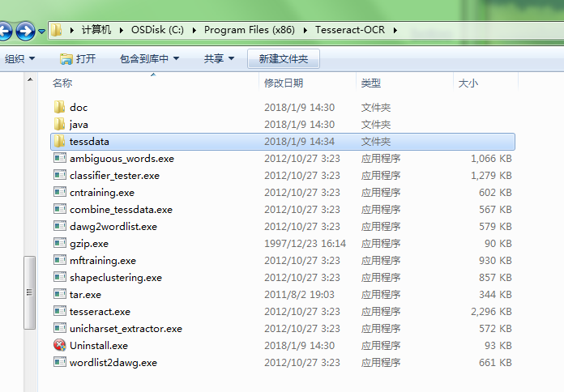Viewport: 564px width, 392px height.
Task: Sort by the 大小 column header
Action: pyautogui.click(x=468, y=83)
